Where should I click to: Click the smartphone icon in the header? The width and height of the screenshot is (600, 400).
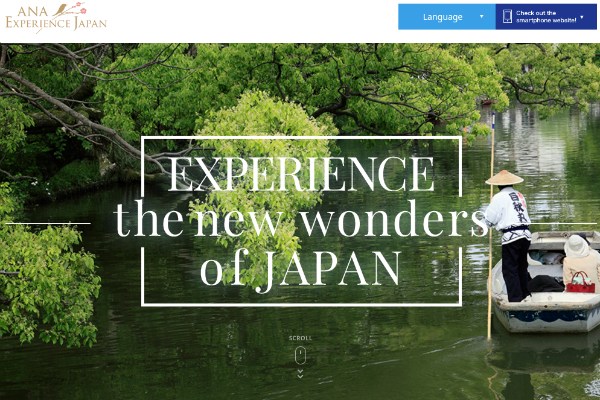507,16
